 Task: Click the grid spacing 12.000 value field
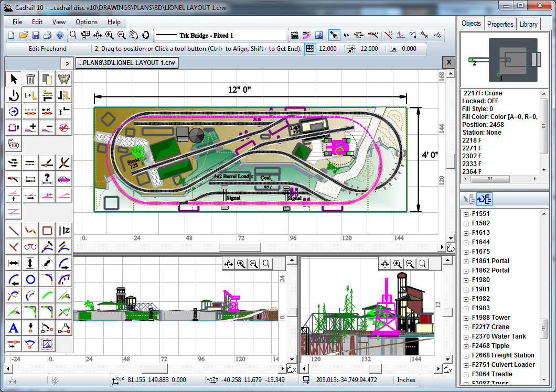coord(328,49)
